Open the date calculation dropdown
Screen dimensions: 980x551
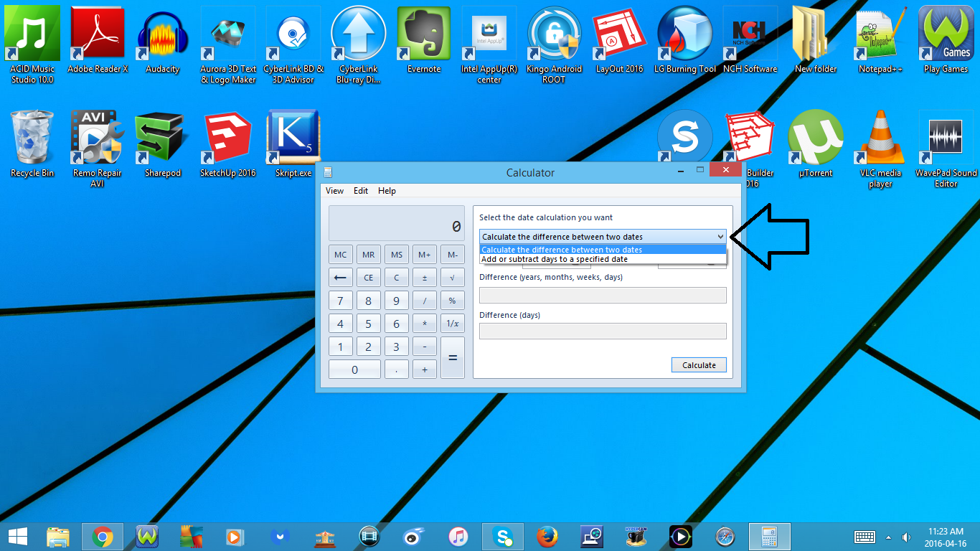(720, 236)
